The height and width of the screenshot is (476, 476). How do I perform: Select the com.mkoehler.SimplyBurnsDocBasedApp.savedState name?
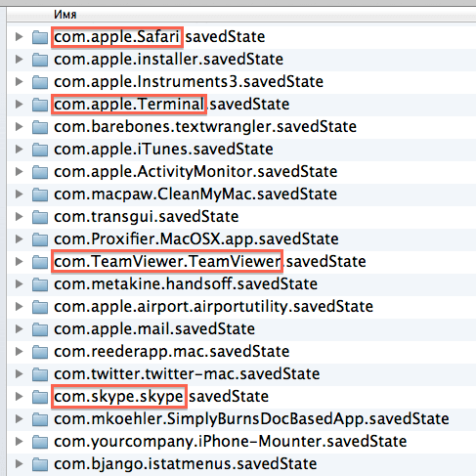click(x=251, y=419)
